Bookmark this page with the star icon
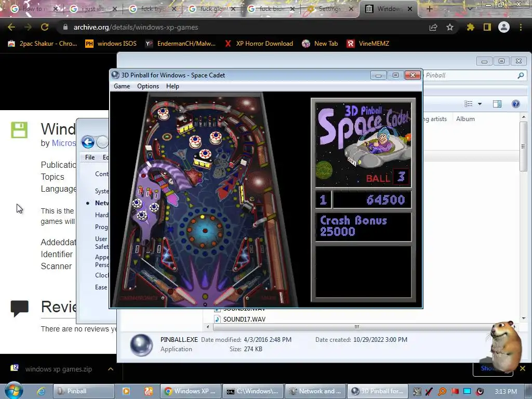532x399 pixels. [450, 27]
